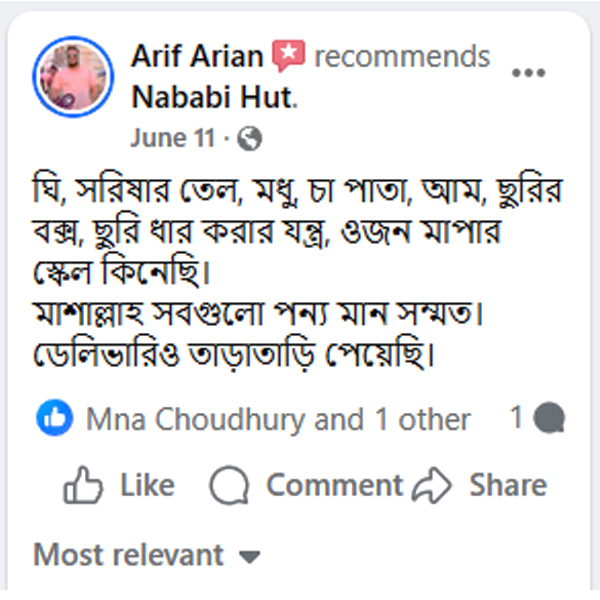600x600 pixels.
Task: Open the Most relevant comment sorting
Action: click(129, 554)
